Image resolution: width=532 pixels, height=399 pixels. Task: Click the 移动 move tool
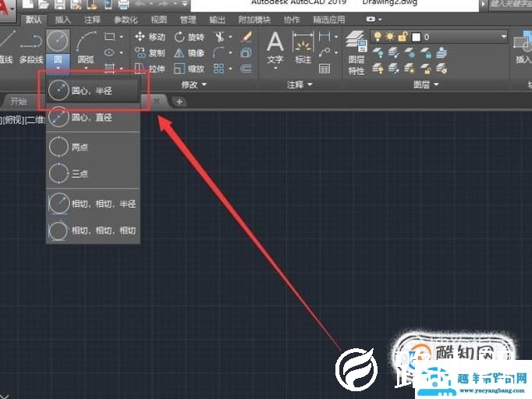tap(150, 37)
